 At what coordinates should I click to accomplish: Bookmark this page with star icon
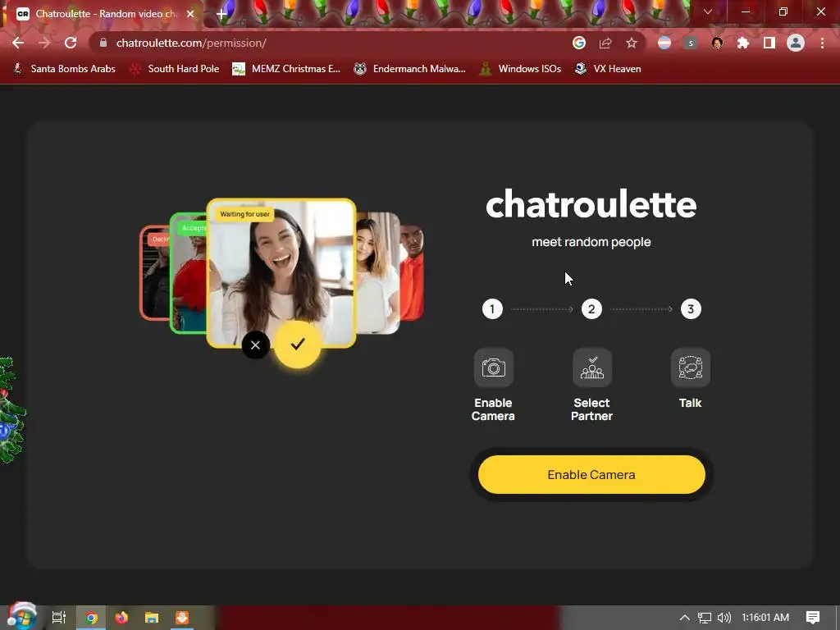632,43
